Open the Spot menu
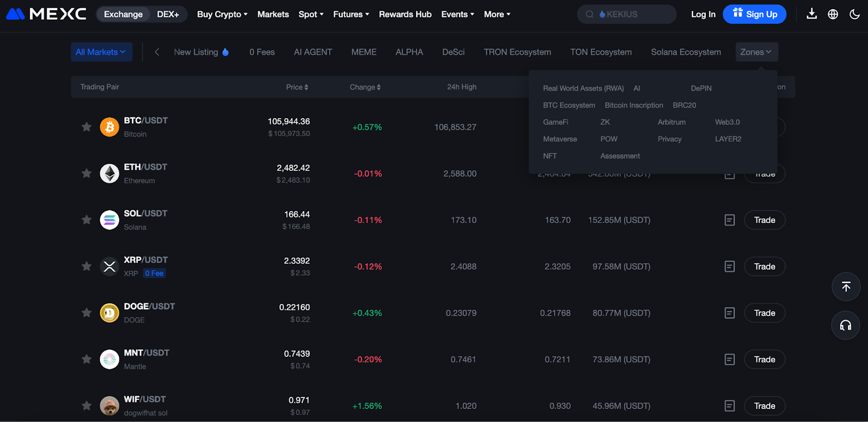This screenshot has width=868, height=422. coord(311,14)
